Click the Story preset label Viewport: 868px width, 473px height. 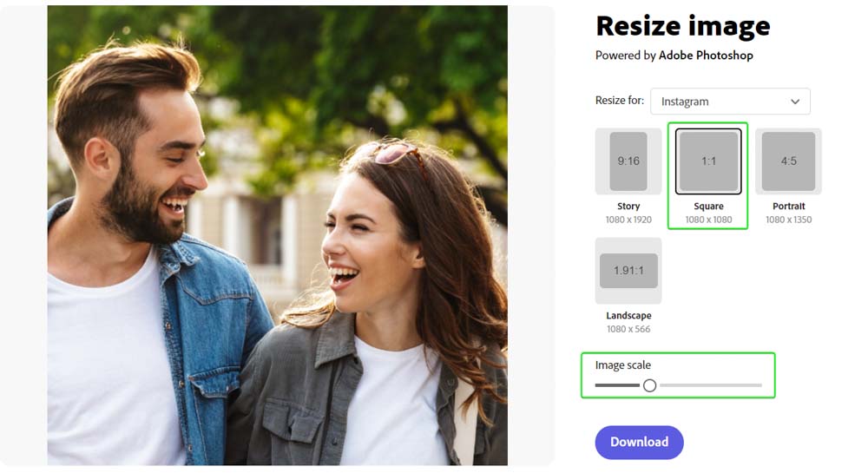pyautogui.click(x=628, y=206)
